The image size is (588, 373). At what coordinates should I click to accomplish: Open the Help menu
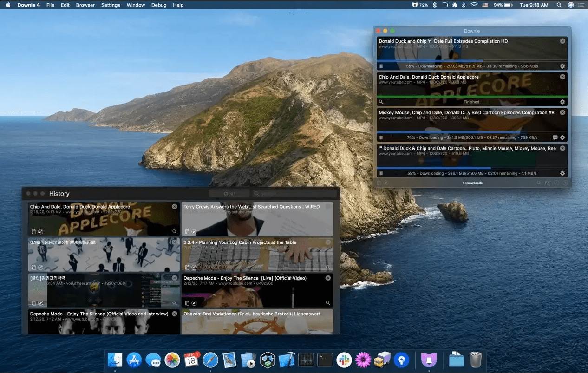178,5
